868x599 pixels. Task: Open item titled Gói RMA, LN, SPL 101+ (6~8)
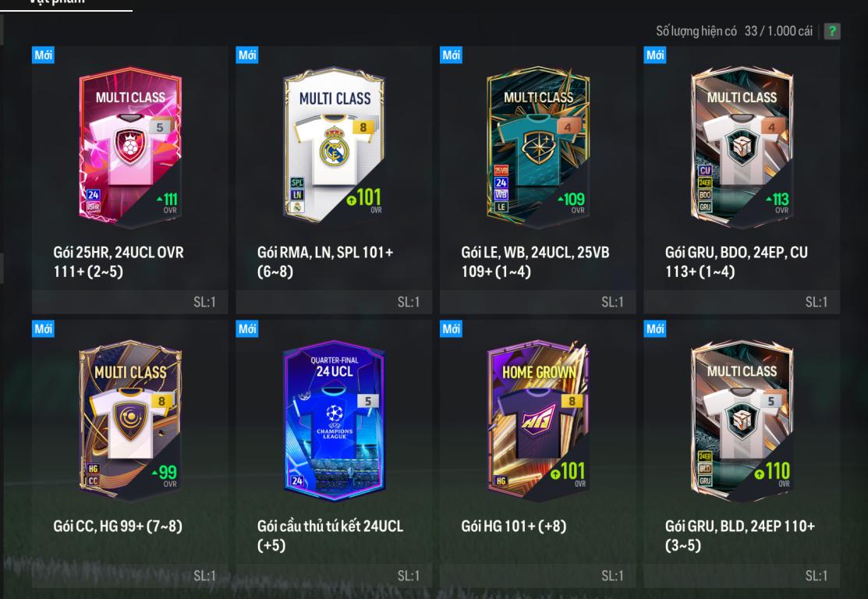[x=325, y=262]
